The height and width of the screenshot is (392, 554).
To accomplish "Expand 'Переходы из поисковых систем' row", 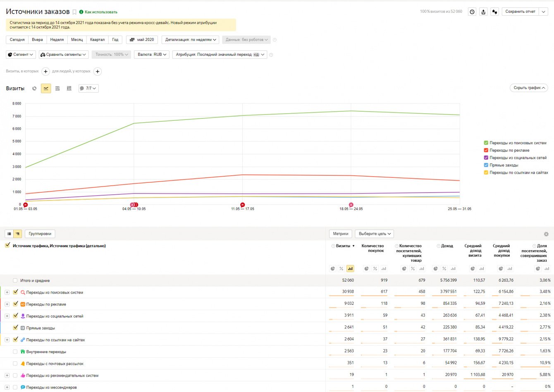I will (7, 292).
